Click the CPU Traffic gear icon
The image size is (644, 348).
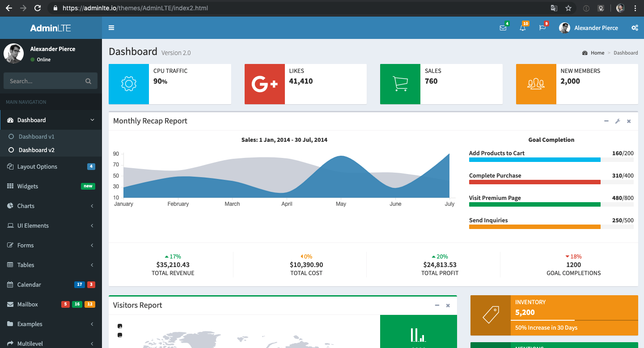(129, 84)
